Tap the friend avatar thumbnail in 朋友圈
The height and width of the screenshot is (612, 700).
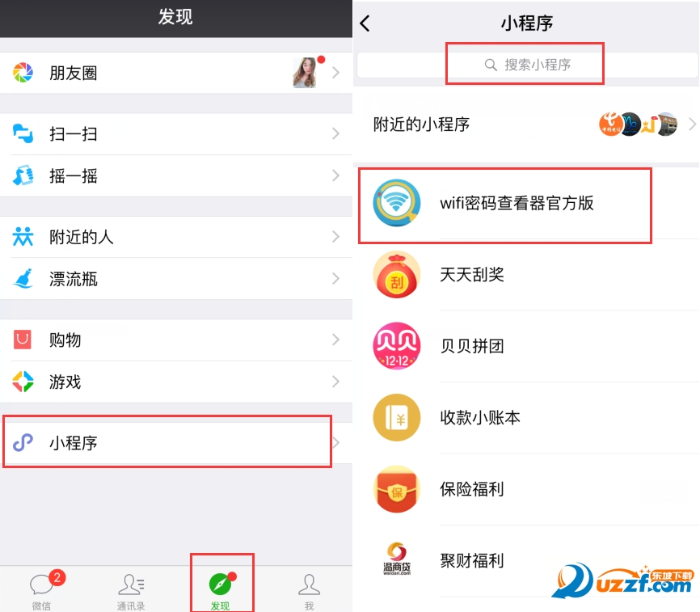point(305,72)
